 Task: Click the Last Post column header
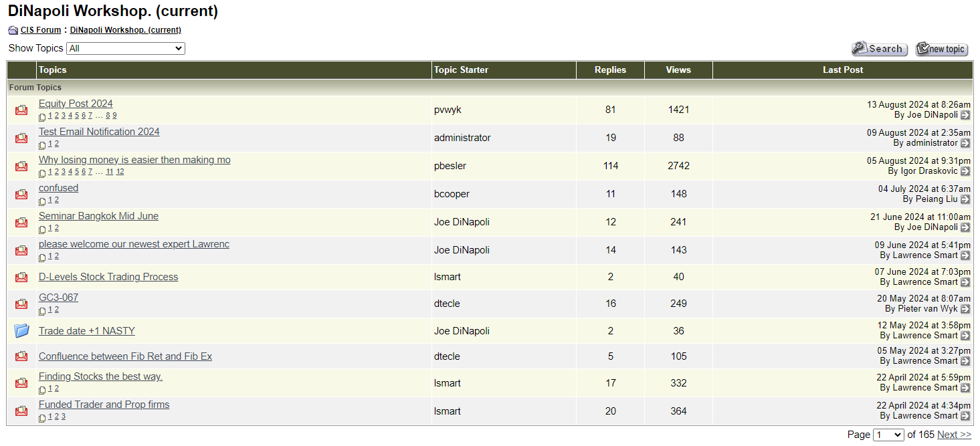coord(843,70)
